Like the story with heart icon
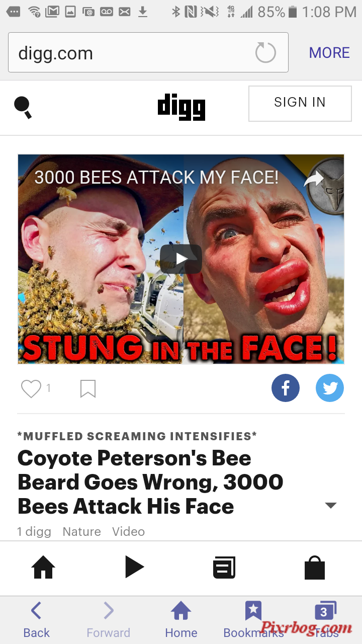The image size is (362, 644). pos(31,388)
